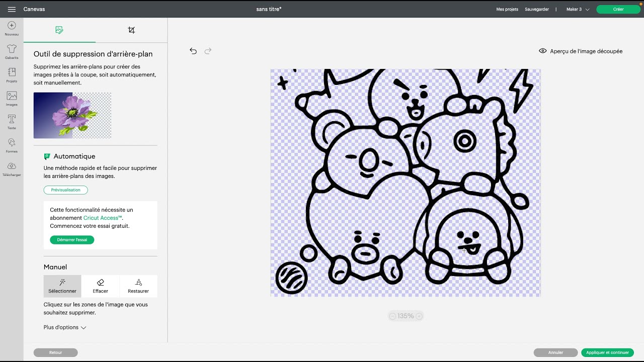
Task: Click the flower example thumbnail
Action: point(72,115)
